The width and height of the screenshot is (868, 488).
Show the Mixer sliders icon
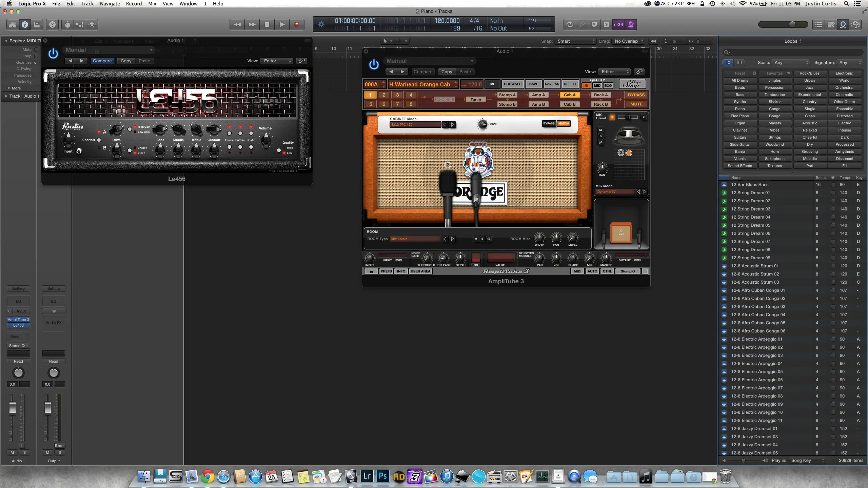click(80, 24)
